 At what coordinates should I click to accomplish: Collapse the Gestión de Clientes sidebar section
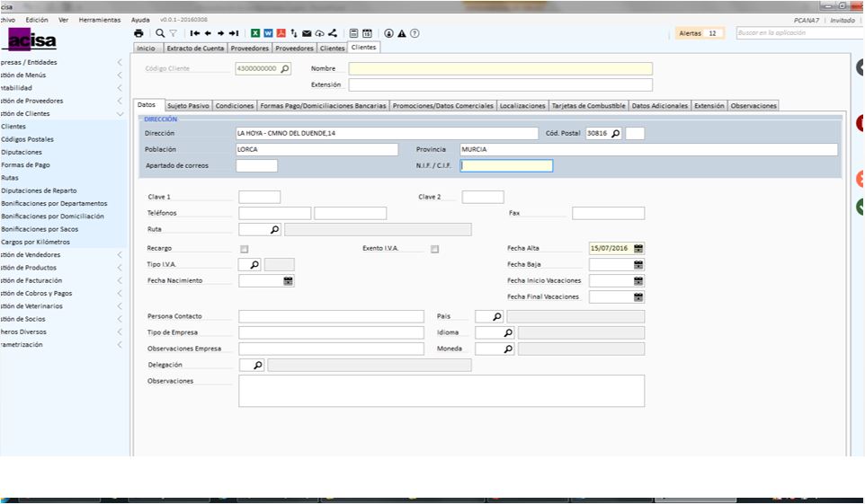[x=120, y=113]
